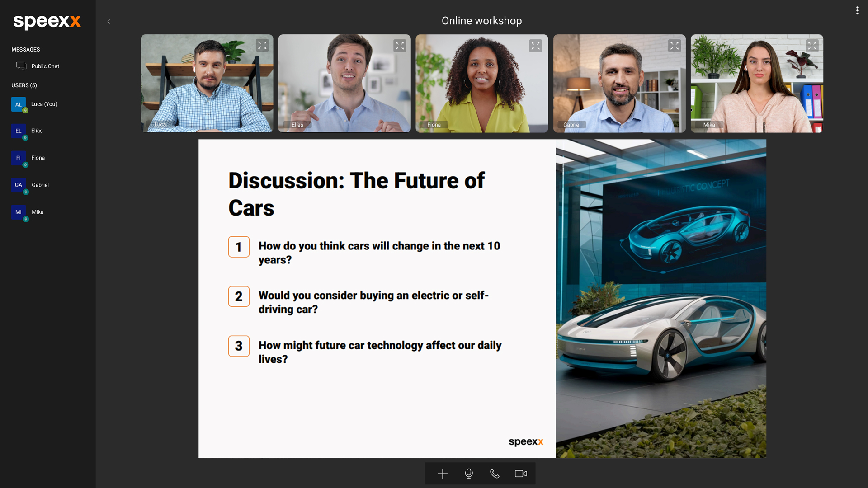Click the Fiona user name in list

pos(38,158)
